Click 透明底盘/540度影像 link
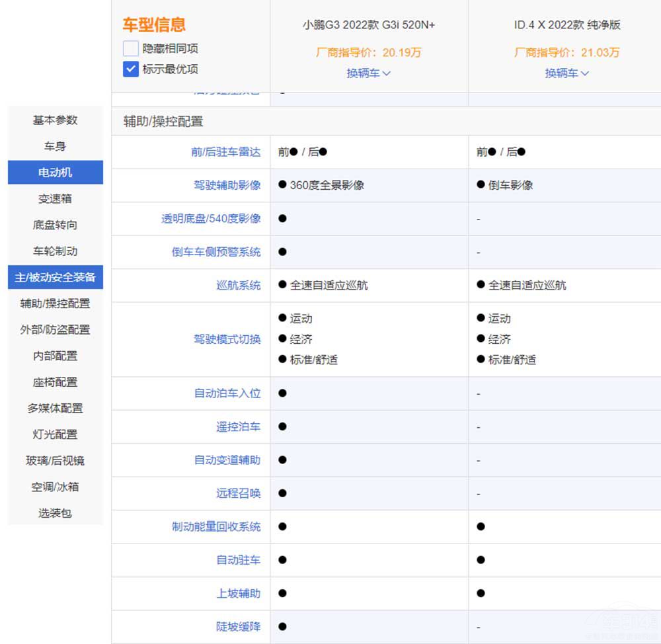The image size is (661, 644). pyautogui.click(x=211, y=219)
